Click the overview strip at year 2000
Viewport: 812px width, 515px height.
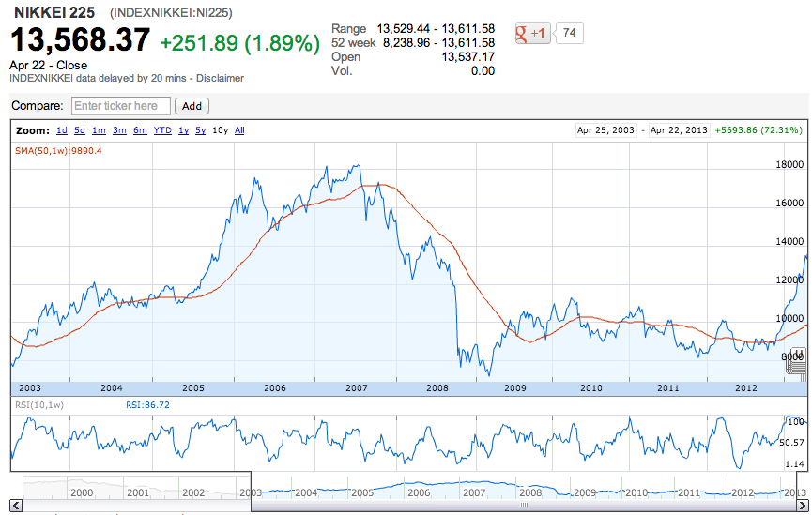82,492
